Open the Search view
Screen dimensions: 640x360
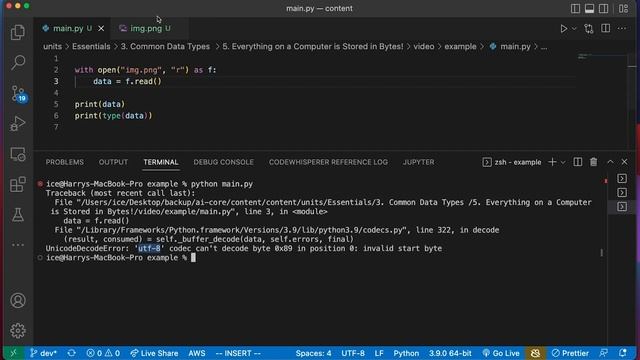click(x=18, y=62)
